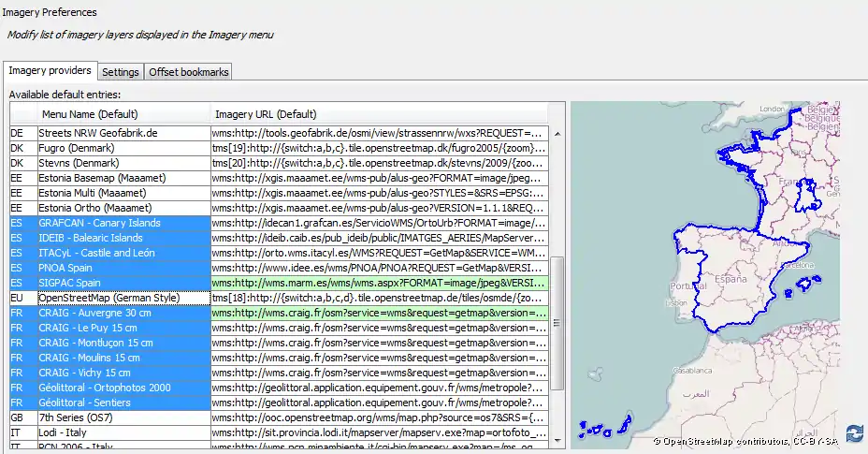Screen dimensions: 868x454
Task: Select the Streets NRW Geofabrik.de entry
Action: click(x=97, y=134)
